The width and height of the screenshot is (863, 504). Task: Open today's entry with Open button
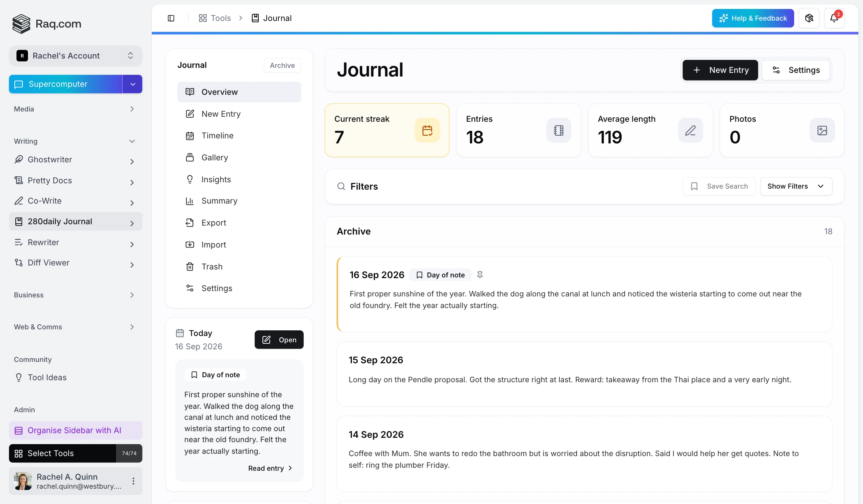[279, 340]
